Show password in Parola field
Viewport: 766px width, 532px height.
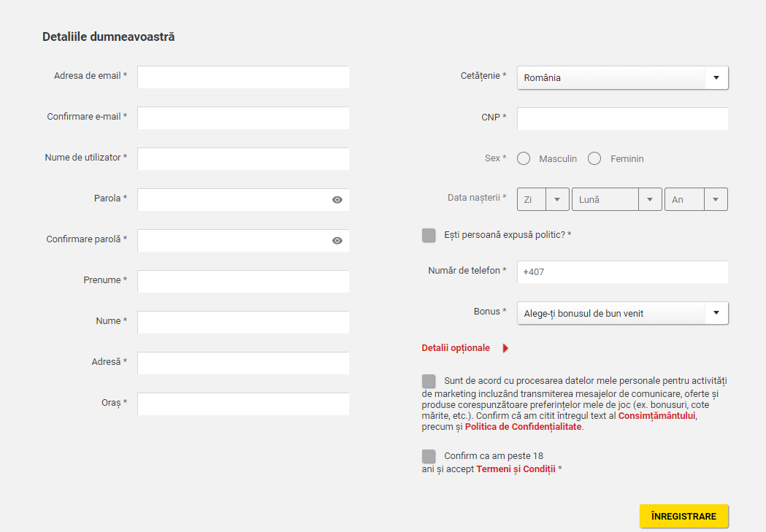point(337,200)
